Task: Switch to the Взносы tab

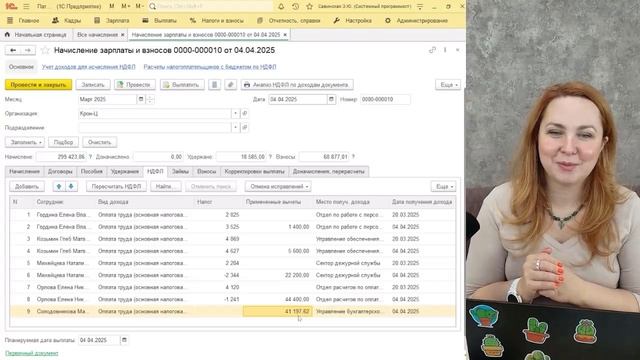Action: click(207, 171)
